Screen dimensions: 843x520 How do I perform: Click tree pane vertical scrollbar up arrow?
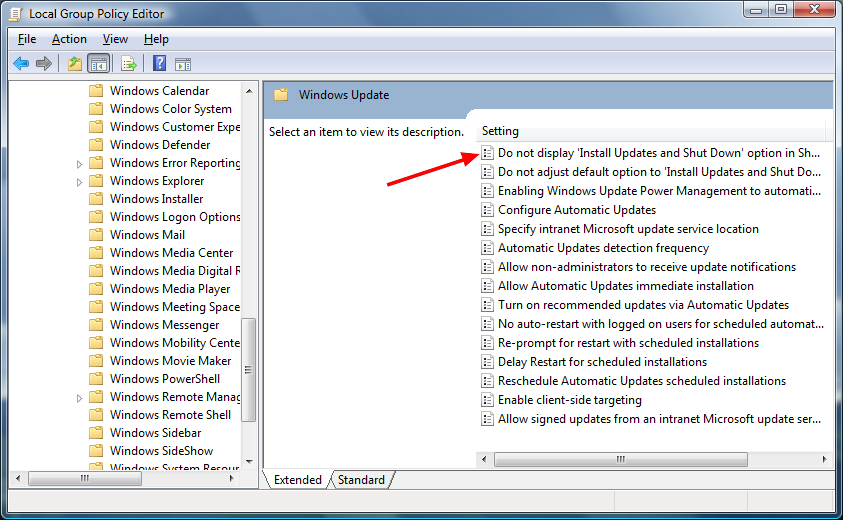point(249,91)
